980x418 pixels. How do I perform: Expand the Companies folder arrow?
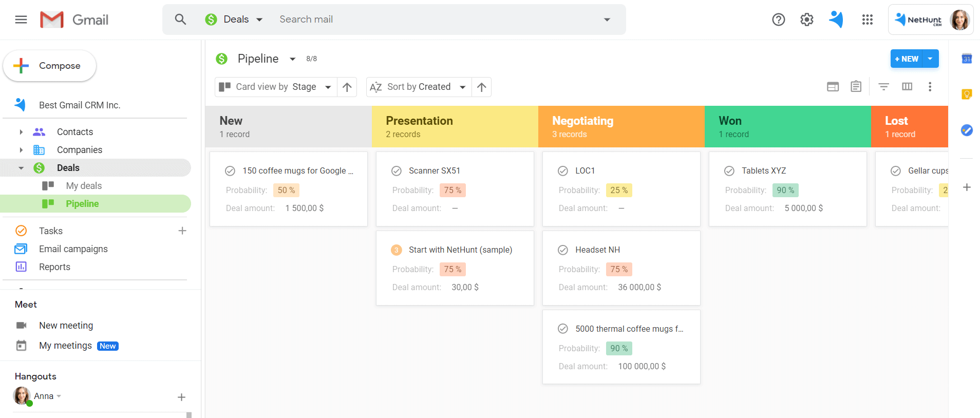pos(21,150)
